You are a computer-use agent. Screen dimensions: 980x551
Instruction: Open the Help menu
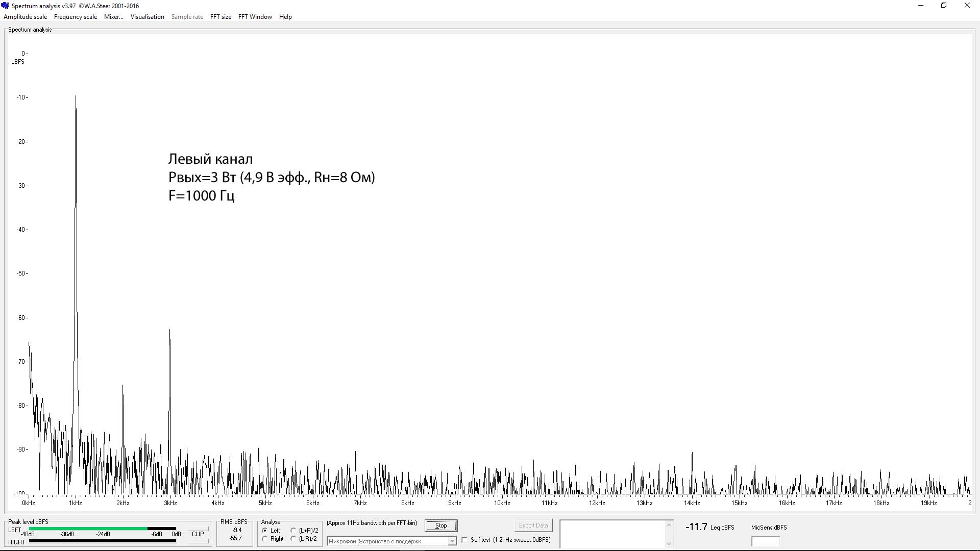285,17
